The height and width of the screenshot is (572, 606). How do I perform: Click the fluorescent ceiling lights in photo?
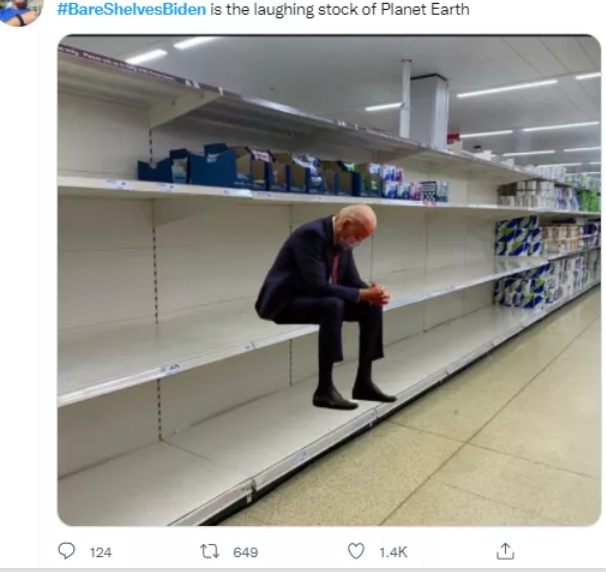coord(507,89)
